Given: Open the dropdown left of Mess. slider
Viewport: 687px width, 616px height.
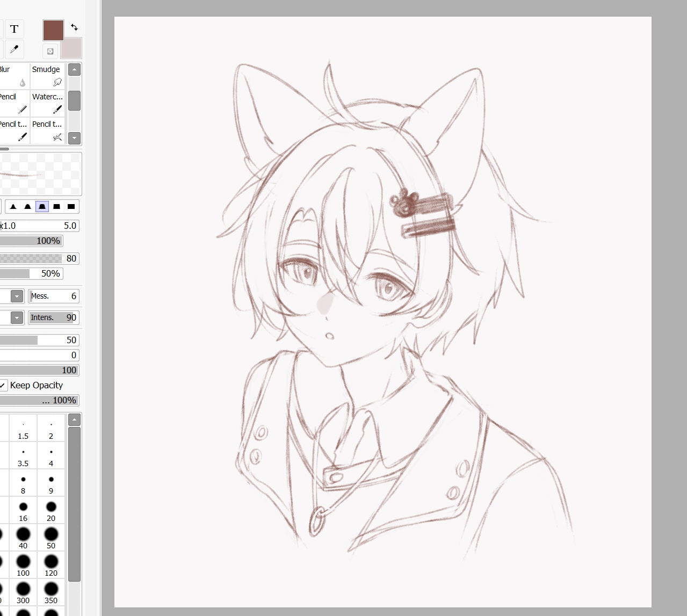Looking at the screenshot, I should click(x=17, y=296).
